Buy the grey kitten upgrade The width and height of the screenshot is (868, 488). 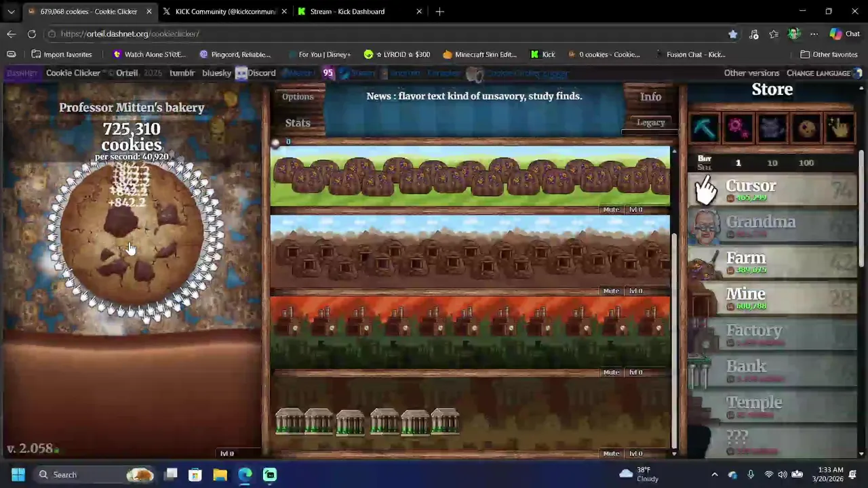click(772, 127)
